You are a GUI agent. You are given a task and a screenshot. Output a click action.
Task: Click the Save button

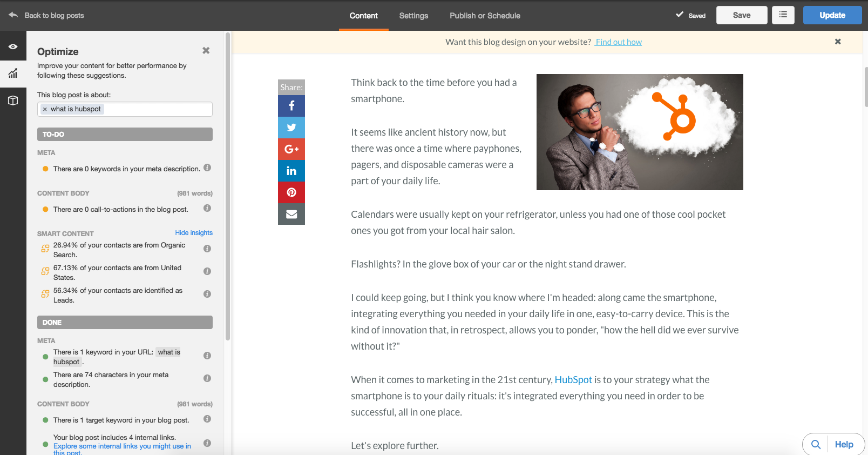[742, 15]
